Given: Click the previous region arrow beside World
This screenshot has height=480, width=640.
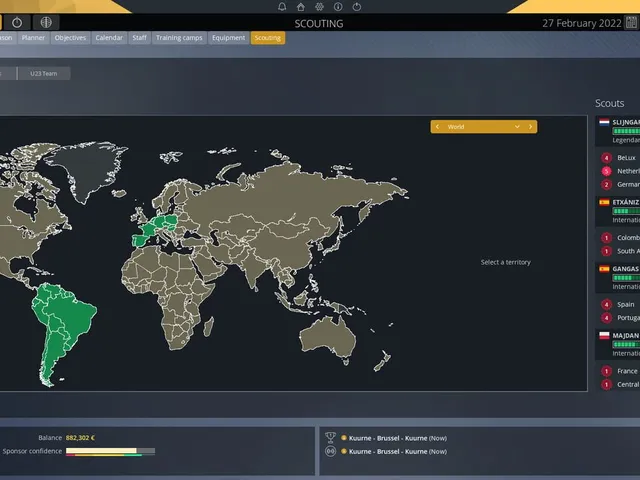Looking at the screenshot, I should pos(437,127).
